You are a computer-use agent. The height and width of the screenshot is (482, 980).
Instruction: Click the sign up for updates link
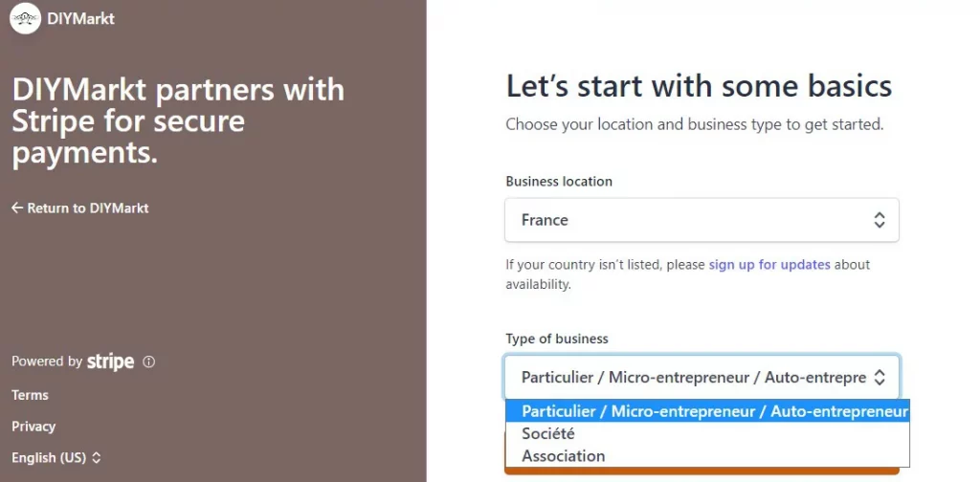coord(769,264)
